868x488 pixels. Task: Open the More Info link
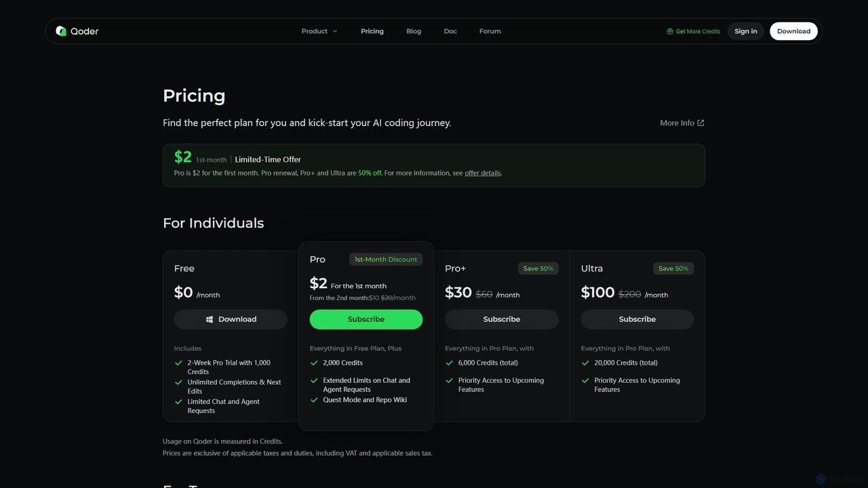coord(682,123)
